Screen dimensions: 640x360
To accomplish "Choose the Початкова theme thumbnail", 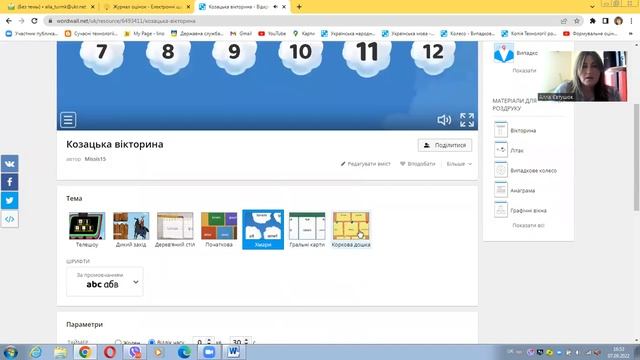I will tap(219, 229).
